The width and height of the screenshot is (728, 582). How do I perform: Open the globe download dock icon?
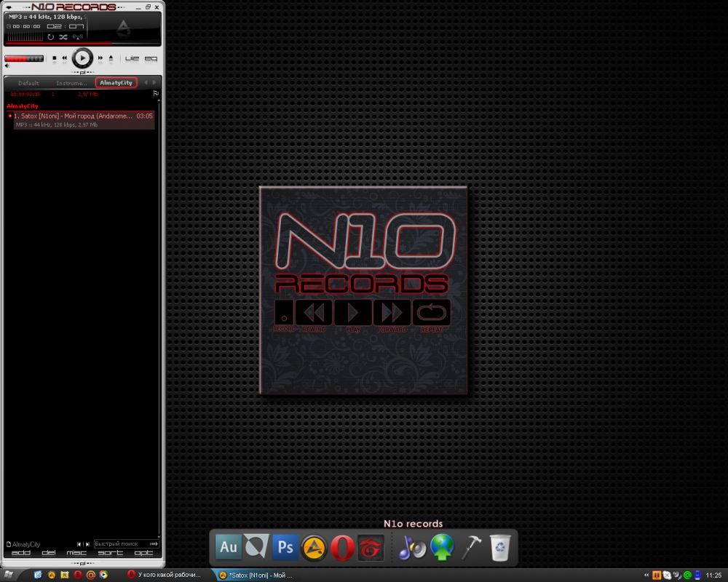(442, 547)
